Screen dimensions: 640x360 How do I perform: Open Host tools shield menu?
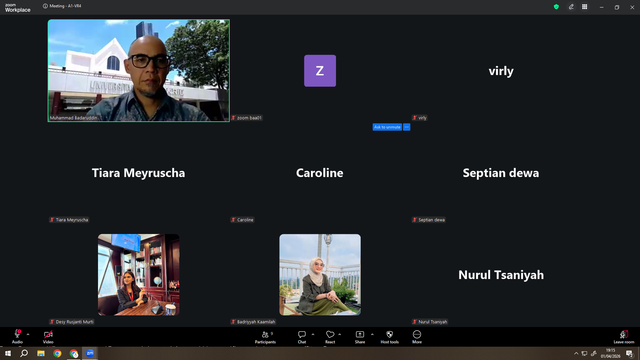(389, 337)
